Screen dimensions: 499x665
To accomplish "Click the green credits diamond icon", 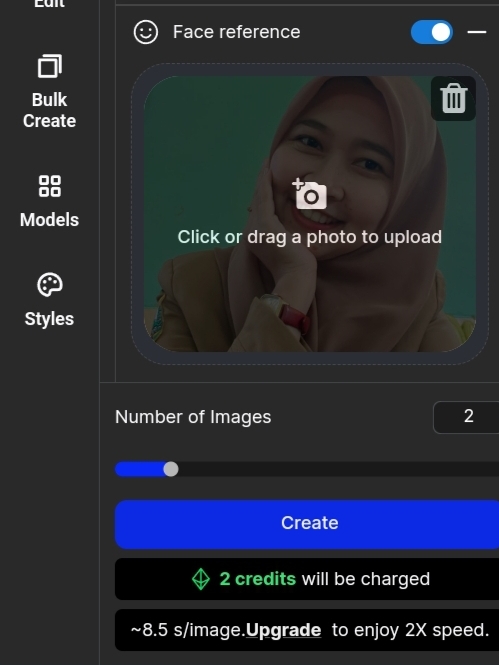I will (x=201, y=579).
